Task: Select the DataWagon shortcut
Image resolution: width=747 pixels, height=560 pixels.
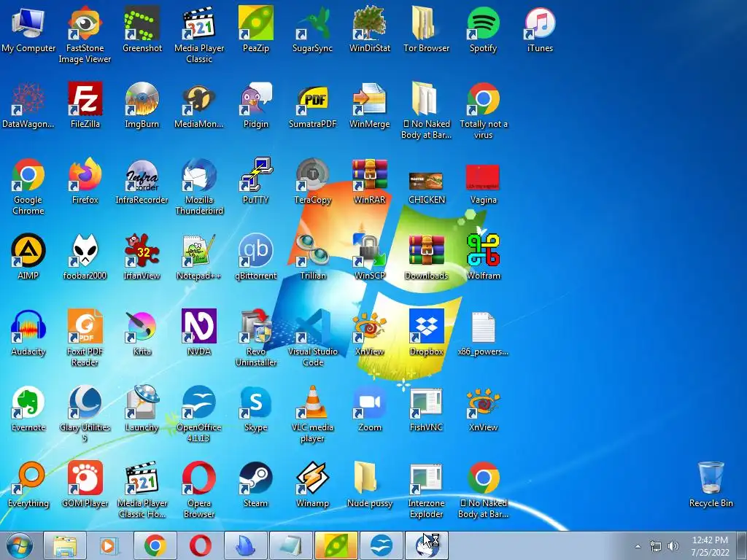Action: (28, 105)
